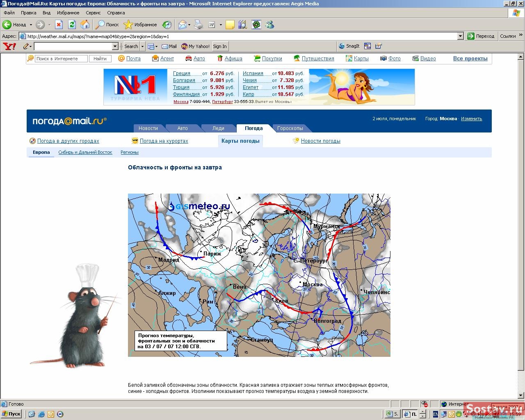This screenshot has width=525, height=420.
Task: Click Изменить to change the city
Action: point(471,119)
